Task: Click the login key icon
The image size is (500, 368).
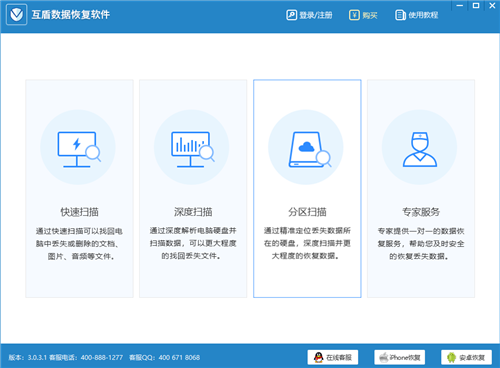Action: (291, 15)
